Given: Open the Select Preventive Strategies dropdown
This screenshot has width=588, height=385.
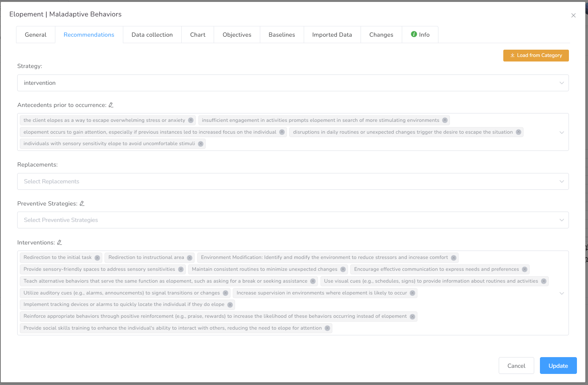Looking at the screenshot, I should coord(293,220).
